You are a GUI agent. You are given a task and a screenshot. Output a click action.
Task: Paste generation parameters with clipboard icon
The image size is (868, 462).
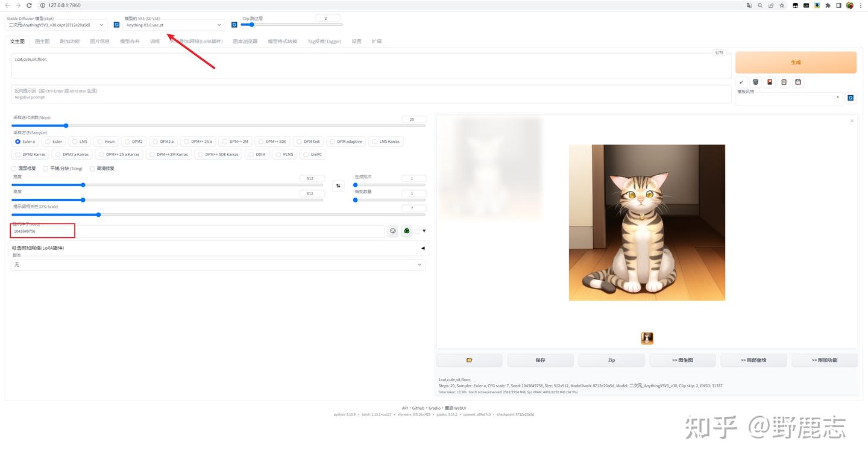[784, 82]
